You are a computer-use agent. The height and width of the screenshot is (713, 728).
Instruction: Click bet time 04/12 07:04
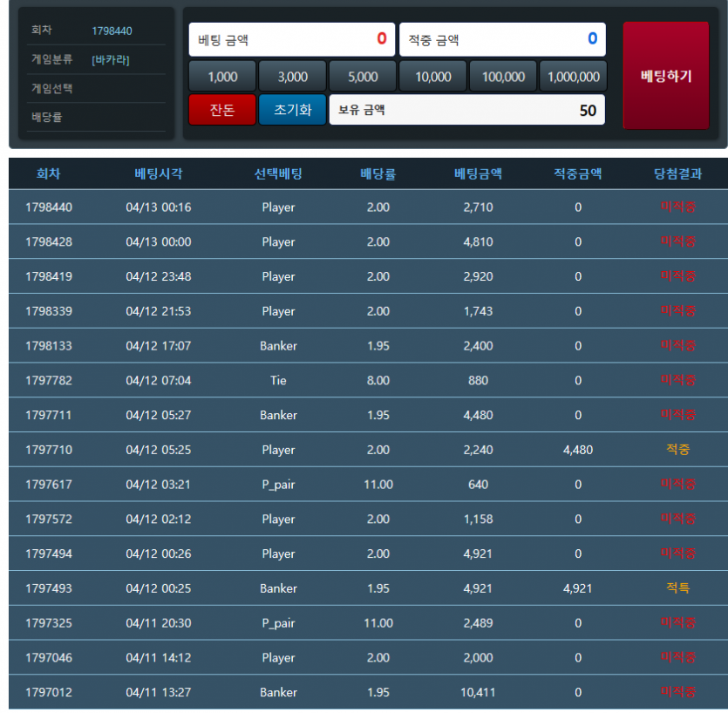[x=159, y=381]
